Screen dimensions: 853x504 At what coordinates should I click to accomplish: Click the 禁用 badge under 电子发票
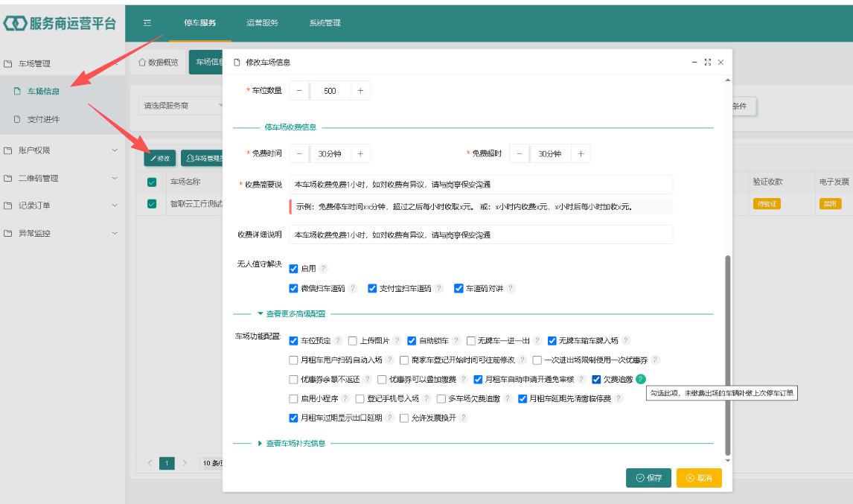tap(830, 204)
